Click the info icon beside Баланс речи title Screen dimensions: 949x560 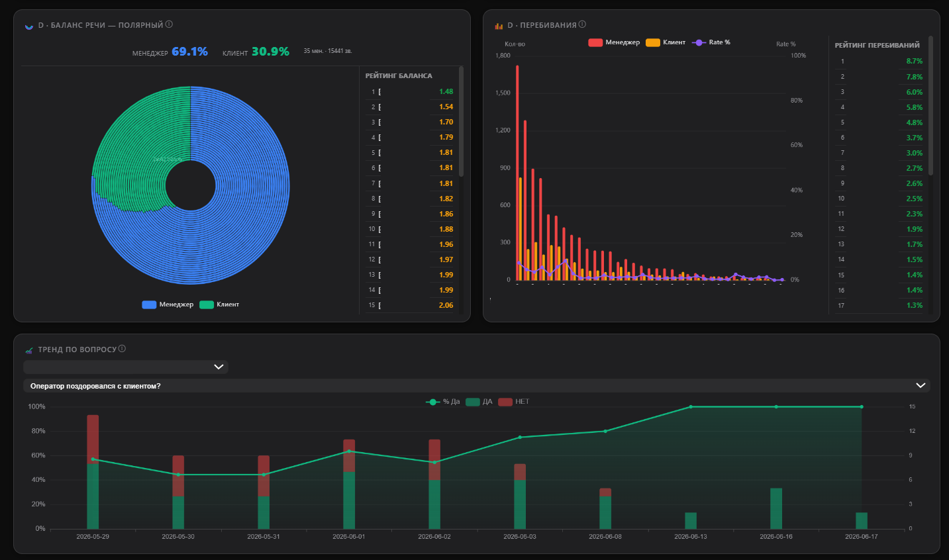169,24
